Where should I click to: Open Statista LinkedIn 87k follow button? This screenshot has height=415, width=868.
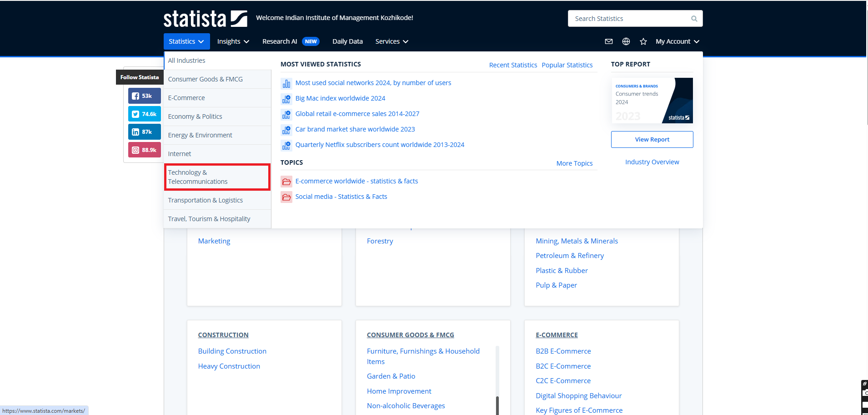pos(144,132)
